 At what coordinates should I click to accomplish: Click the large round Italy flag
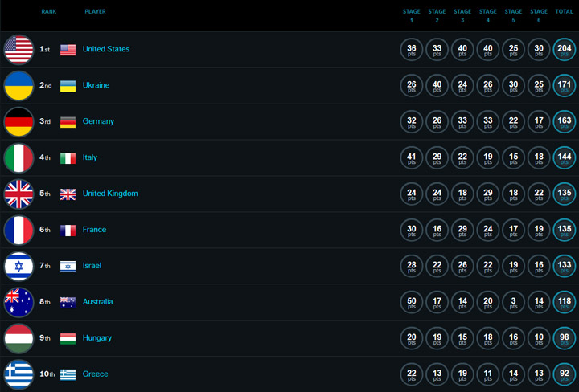click(x=18, y=157)
